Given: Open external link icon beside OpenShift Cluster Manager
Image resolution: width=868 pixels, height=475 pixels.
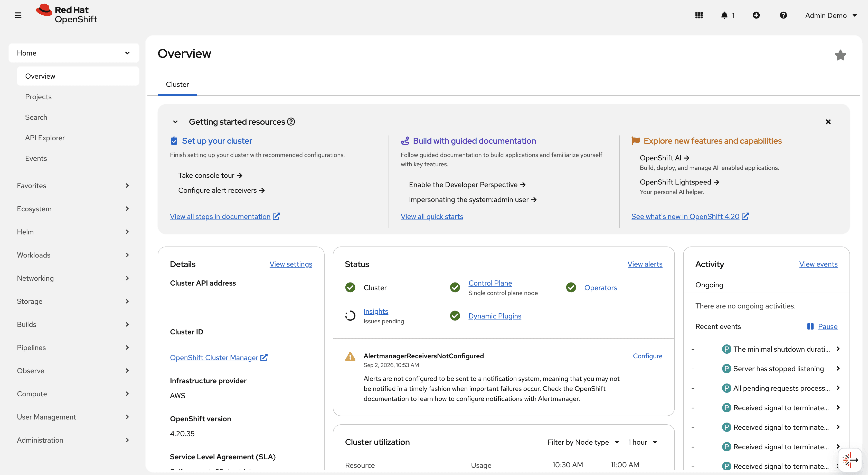Looking at the screenshot, I should point(264,357).
